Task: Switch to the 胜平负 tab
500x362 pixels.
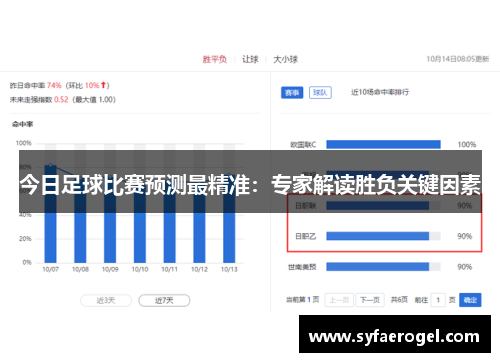Action: point(215,59)
